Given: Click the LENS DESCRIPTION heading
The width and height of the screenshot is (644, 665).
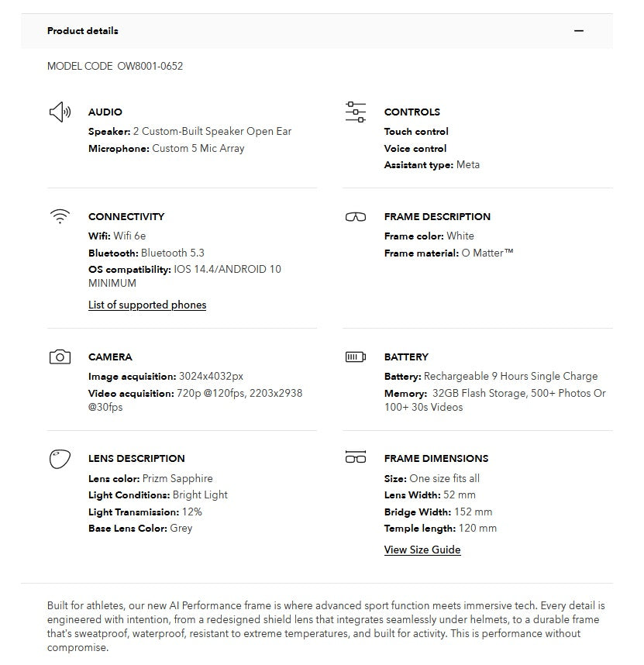Looking at the screenshot, I should 136,459.
